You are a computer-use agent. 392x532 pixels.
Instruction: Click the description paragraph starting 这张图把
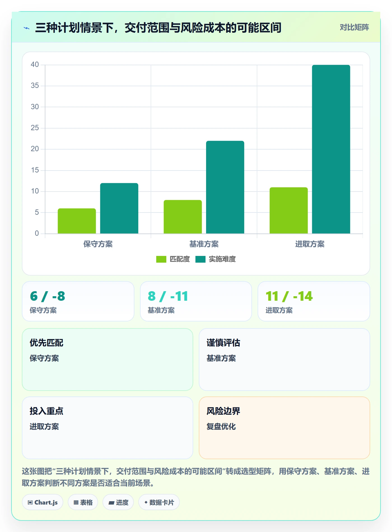click(x=196, y=477)
